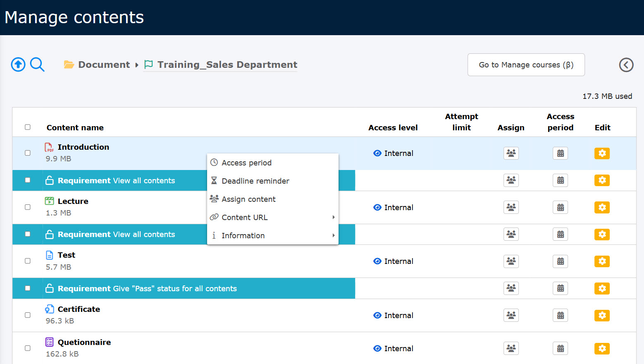Choose Assign content from context menu
Screen dimensions: 644x364
tap(248, 199)
